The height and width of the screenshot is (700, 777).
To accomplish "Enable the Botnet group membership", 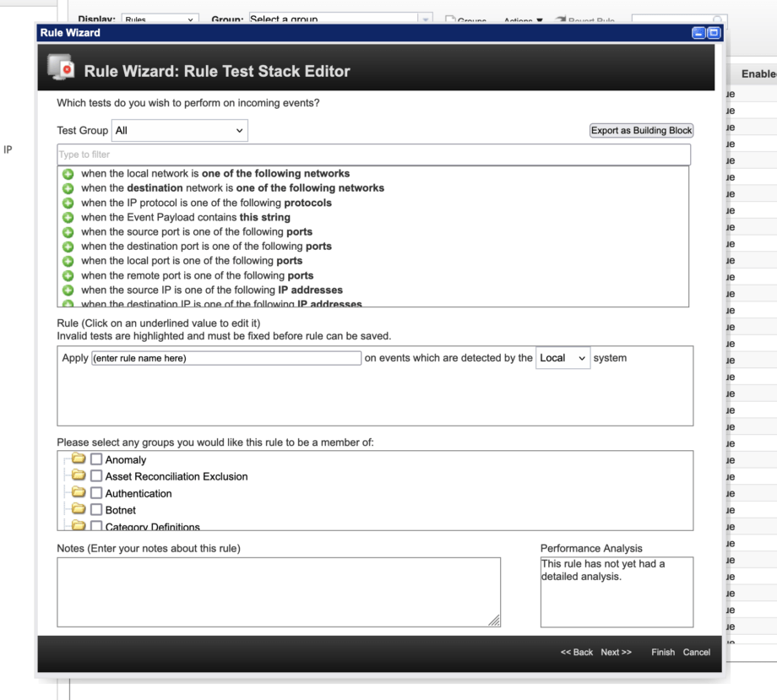I will coord(96,510).
